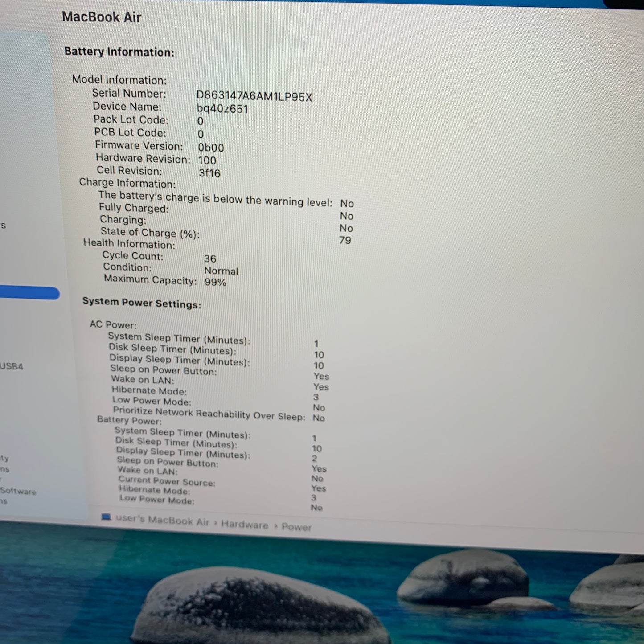Image resolution: width=644 pixels, height=644 pixels.
Task: Click the "Model Information:" label
Action: [x=119, y=80]
